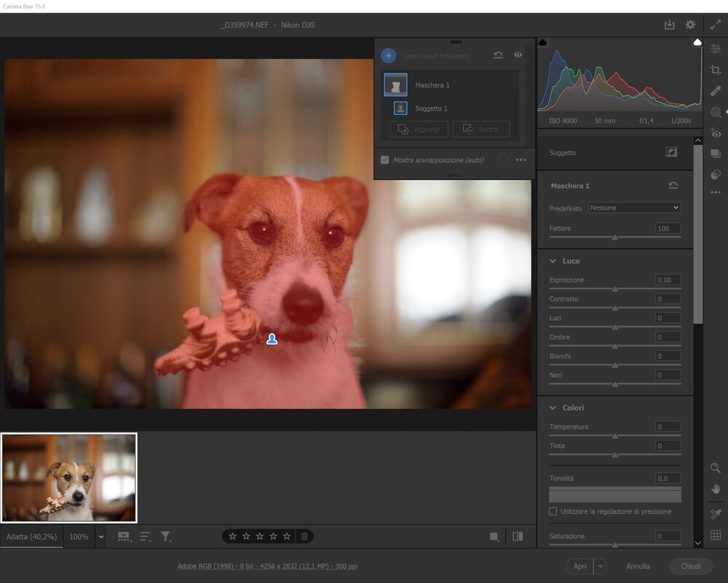Reset Maschera 1 adjustments icon
Image resolution: width=728 pixels, height=583 pixels.
tap(673, 186)
